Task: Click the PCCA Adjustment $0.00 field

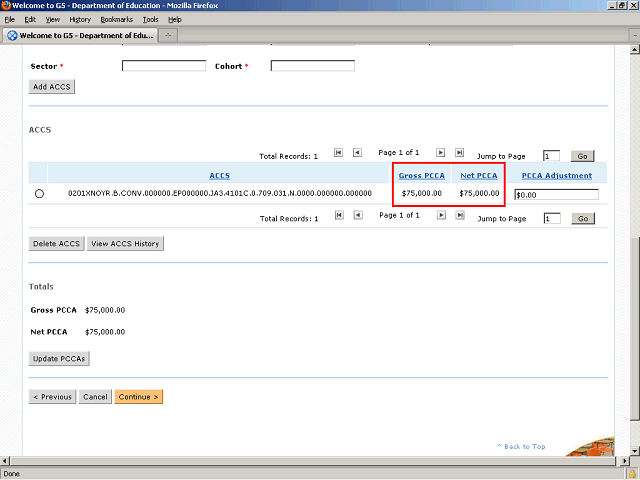Action: click(557, 195)
